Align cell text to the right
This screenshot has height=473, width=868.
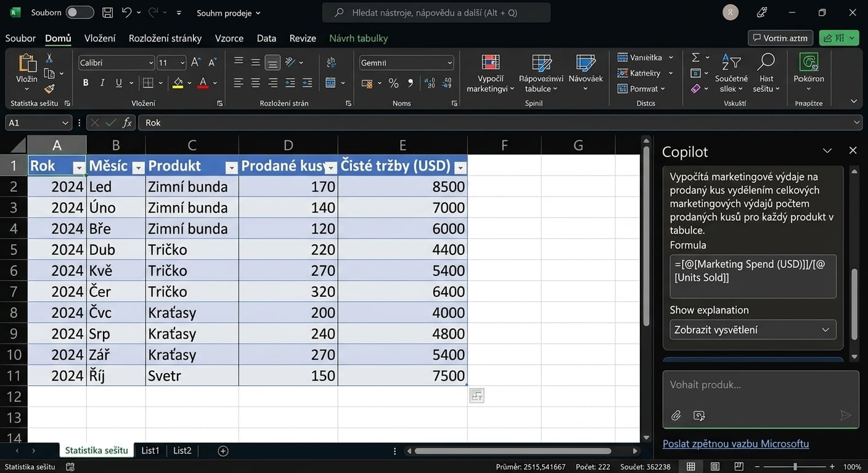[272, 83]
